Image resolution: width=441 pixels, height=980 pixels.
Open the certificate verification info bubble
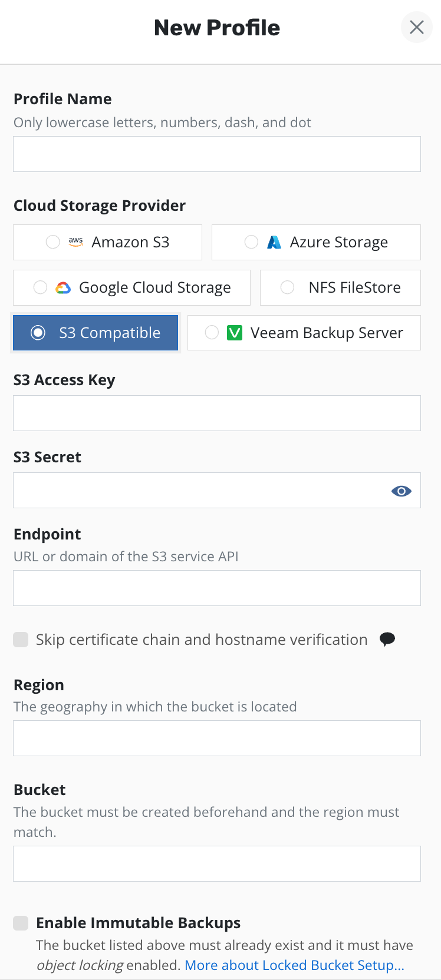[387, 639]
